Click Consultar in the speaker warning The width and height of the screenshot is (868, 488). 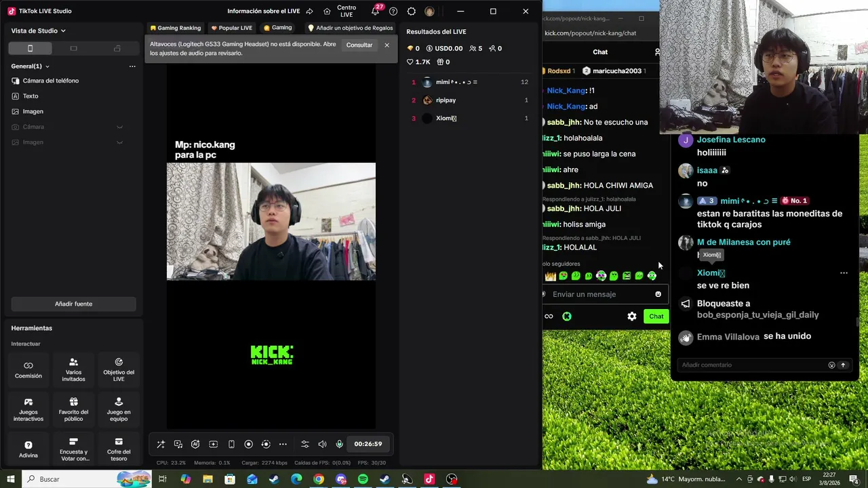click(x=359, y=45)
